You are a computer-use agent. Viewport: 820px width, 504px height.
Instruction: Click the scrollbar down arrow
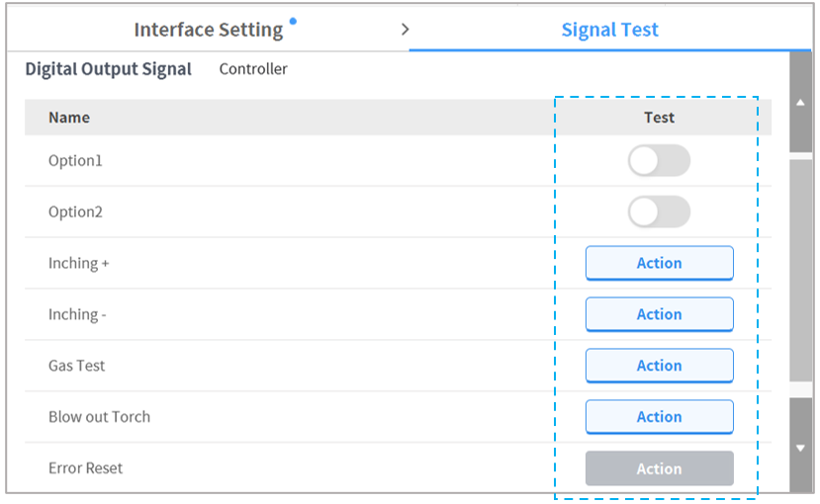pos(800,448)
